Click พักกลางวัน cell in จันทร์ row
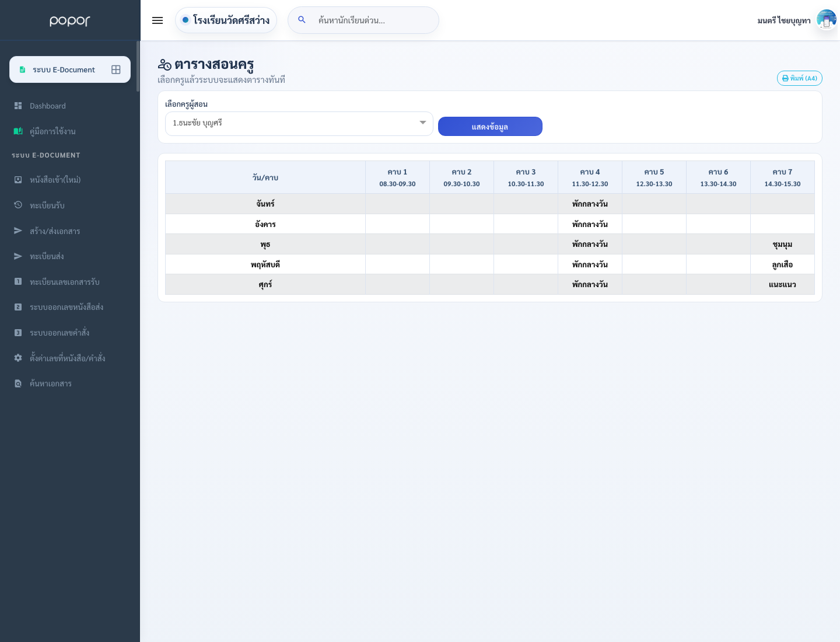Viewport: 840px width, 642px height. pos(590,204)
